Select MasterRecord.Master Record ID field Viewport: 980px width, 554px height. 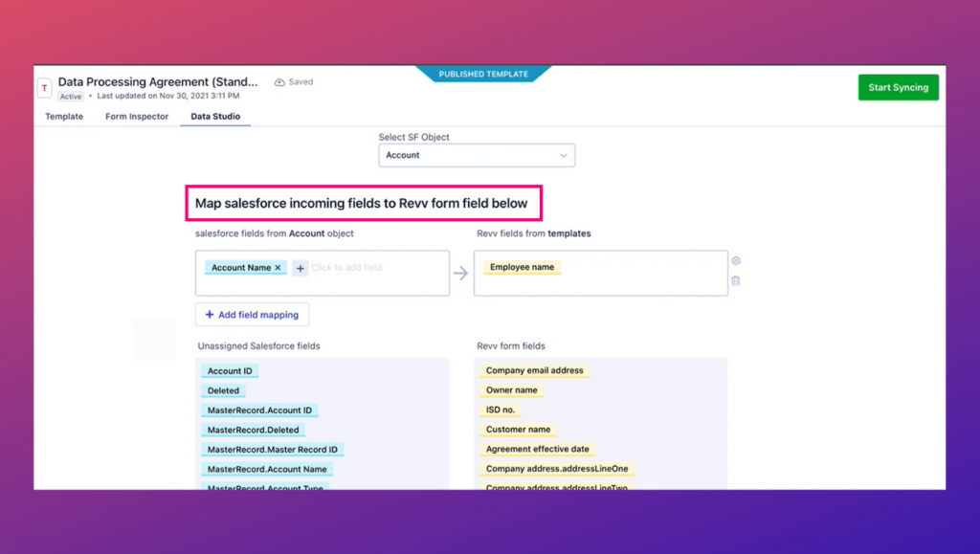pyautogui.click(x=273, y=450)
